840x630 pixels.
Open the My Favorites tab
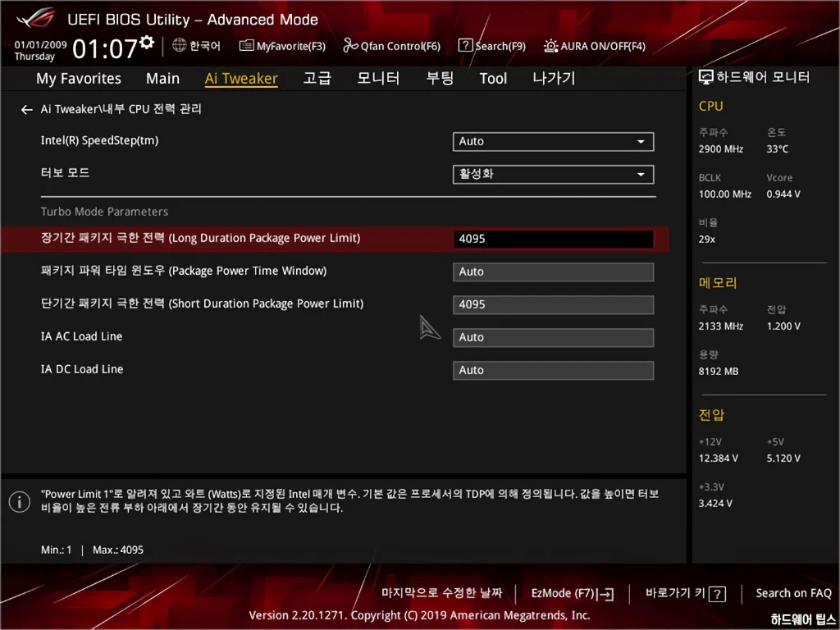pos(79,78)
